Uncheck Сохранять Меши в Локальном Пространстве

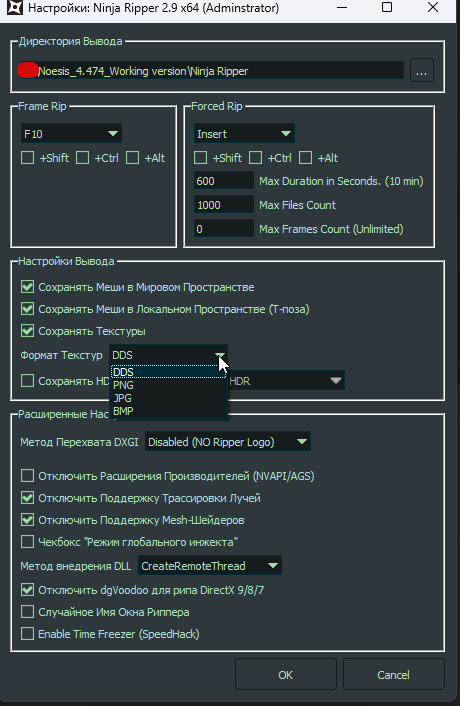[27, 309]
